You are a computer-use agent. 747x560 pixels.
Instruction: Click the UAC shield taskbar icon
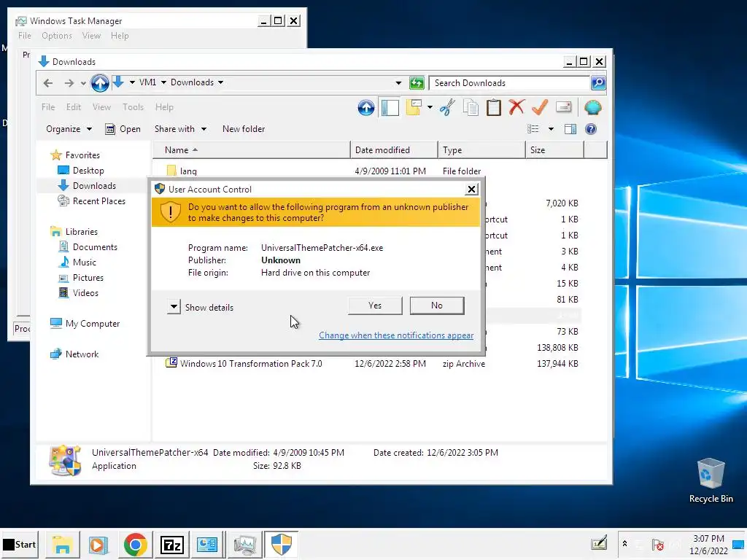point(281,545)
